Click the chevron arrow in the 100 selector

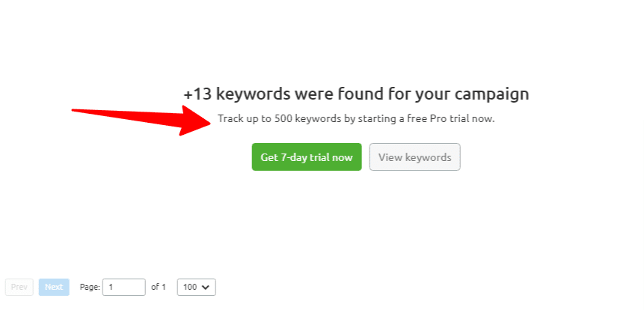click(206, 287)
